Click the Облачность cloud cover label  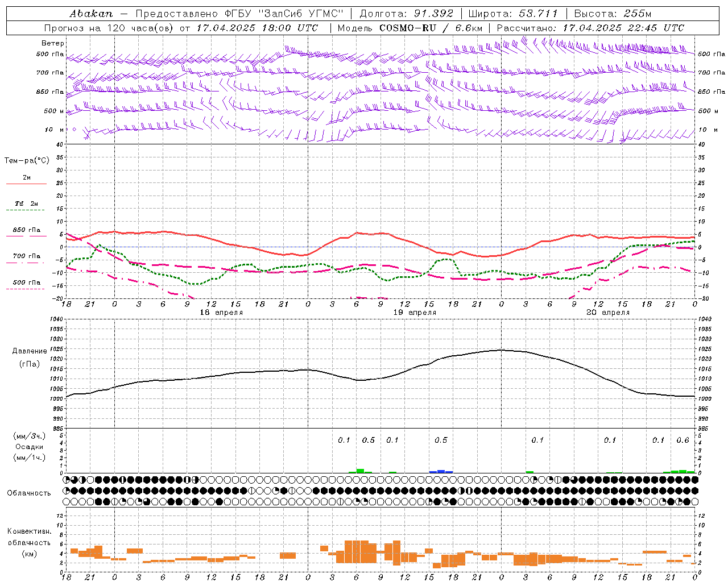coord(28,493)
